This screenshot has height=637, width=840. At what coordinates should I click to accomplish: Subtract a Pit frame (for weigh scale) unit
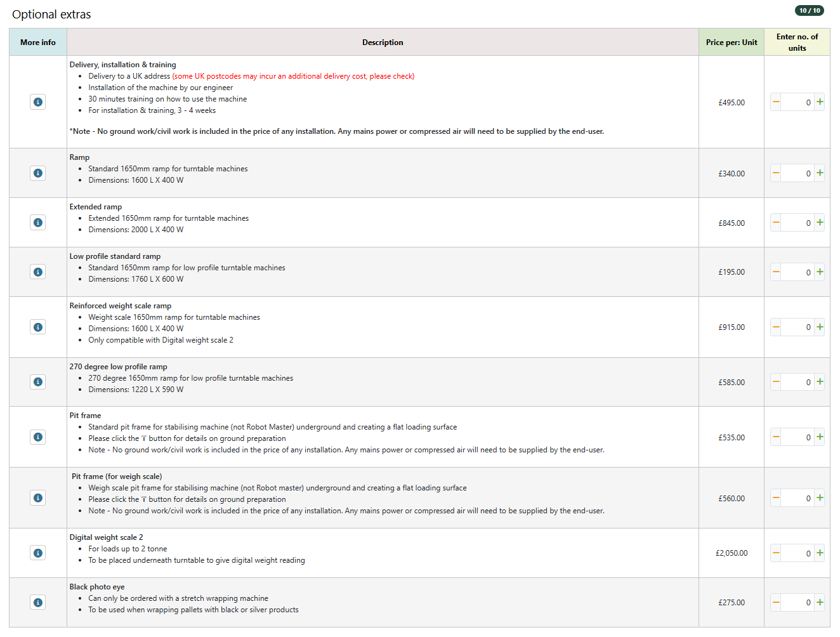(x=776, y=498)
